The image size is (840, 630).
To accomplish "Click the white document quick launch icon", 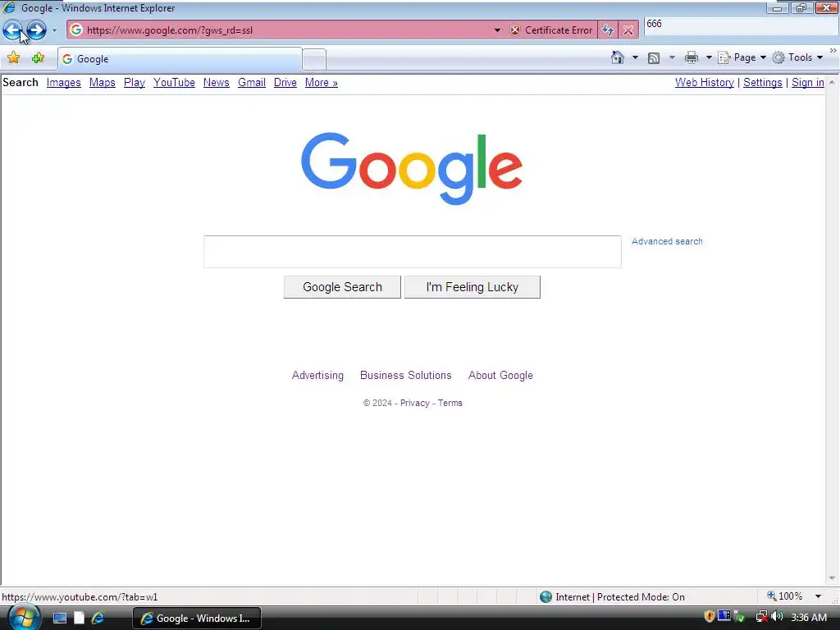I will tap(79, 619).
